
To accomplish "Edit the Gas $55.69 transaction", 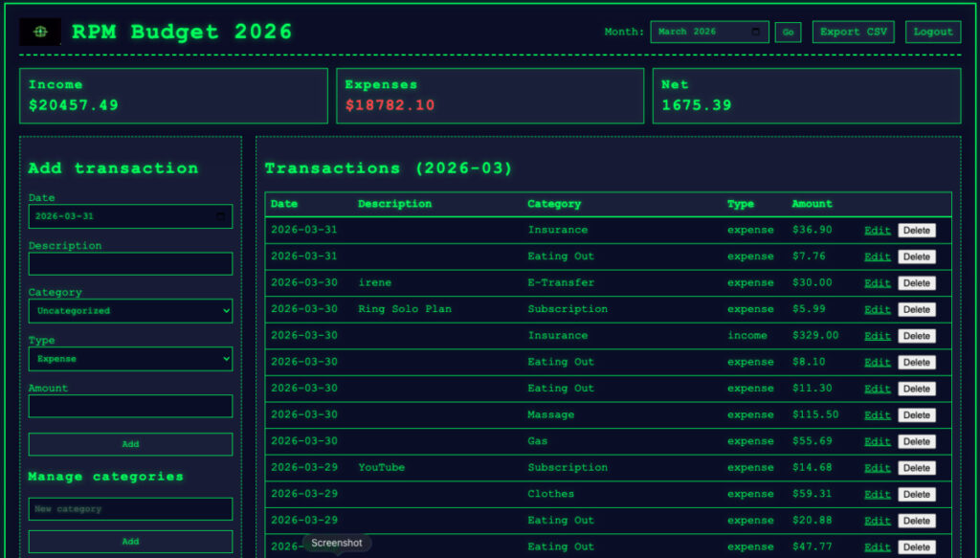I will [x=878, y=442].
